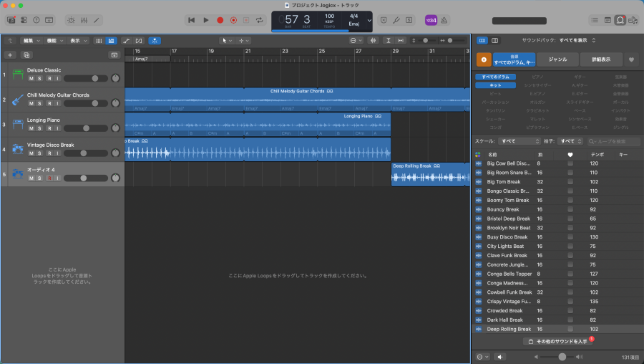Clear loop filters with the orange X button

pos(484,60)
